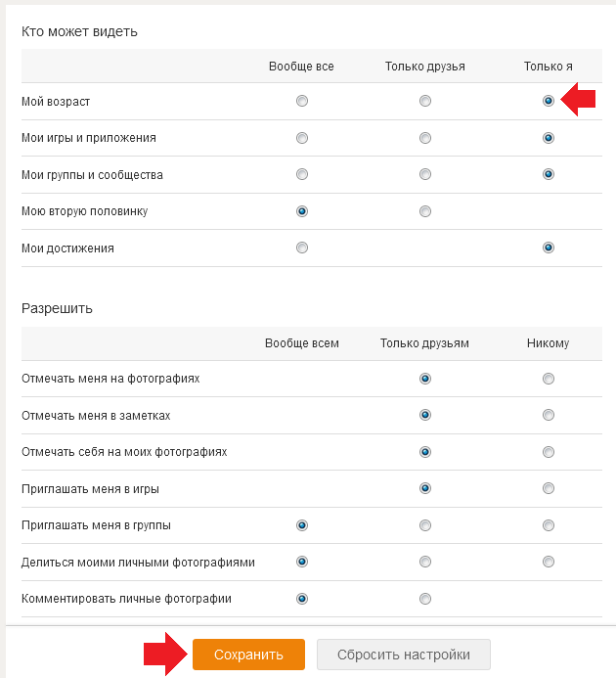Screen dimensions: 616x678
Task: Choose Никому for Отмечать меня на фотографиях
Action: click(x=549, y=379)
